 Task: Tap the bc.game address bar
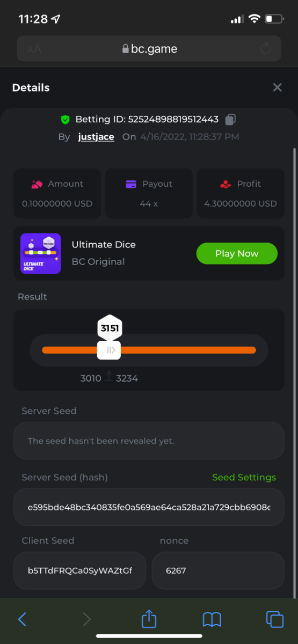point(149,49)
